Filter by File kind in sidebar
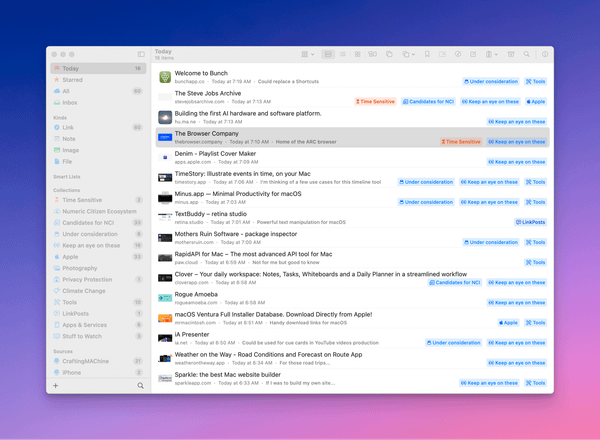600x440 pixels. coord(98,161)
